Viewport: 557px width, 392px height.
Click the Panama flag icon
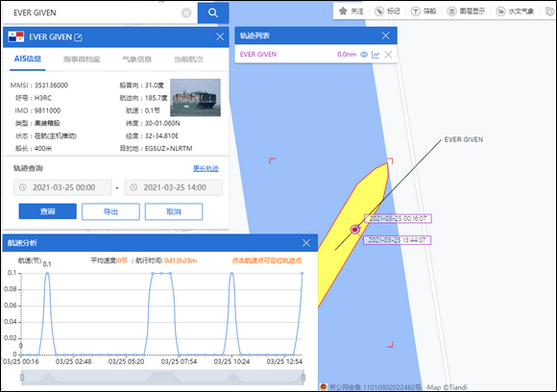pyautogui.click(x=16, y=37)
